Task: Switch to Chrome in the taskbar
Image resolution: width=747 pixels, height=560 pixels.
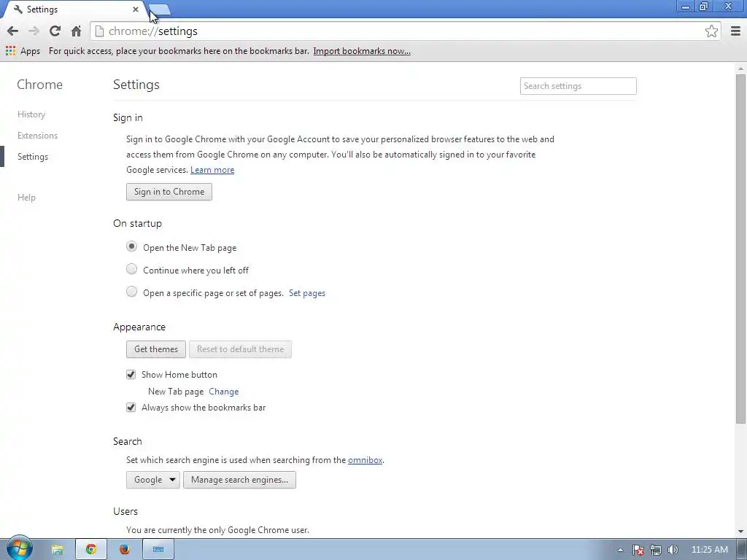Action: pyautogui.click(x=91, y=550)
